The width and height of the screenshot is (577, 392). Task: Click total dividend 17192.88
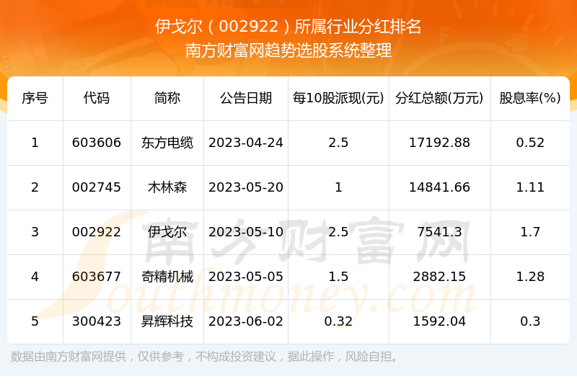pos(439,143)
